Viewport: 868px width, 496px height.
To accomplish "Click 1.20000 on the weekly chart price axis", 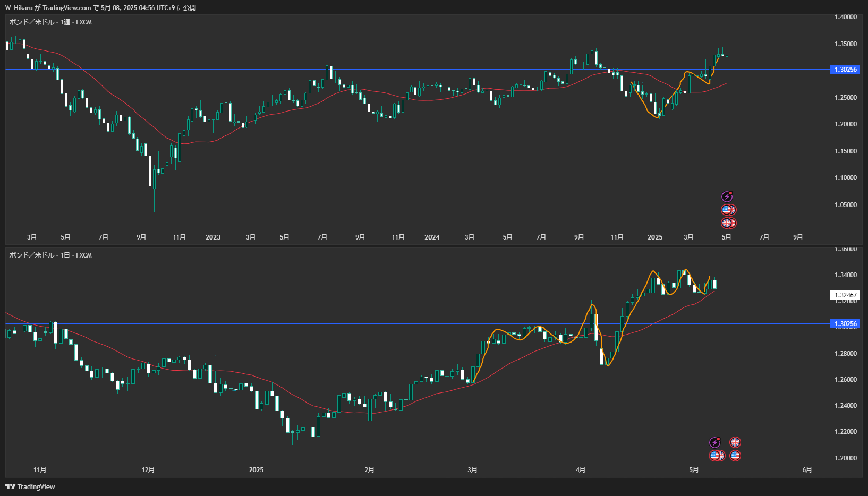I will pos(845,124).
